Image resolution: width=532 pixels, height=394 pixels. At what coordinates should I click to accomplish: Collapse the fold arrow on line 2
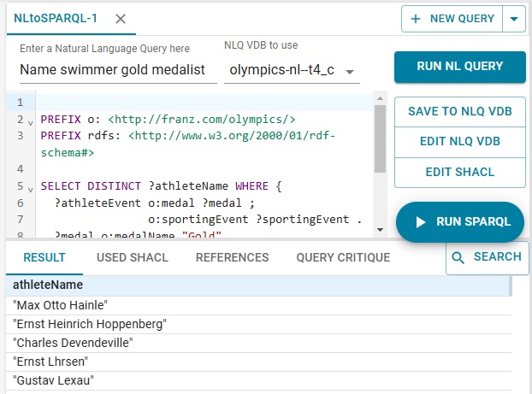coord(31,123)
